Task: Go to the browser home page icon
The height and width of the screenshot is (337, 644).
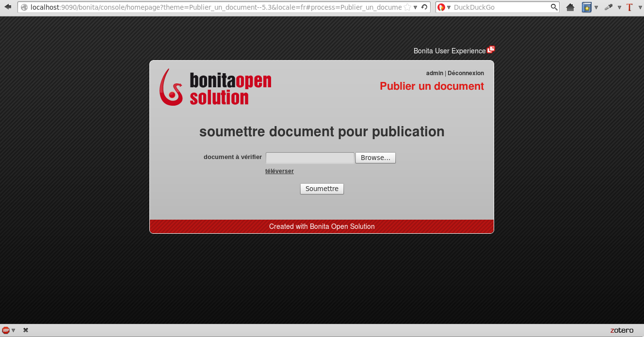Action: pos(570,7)
